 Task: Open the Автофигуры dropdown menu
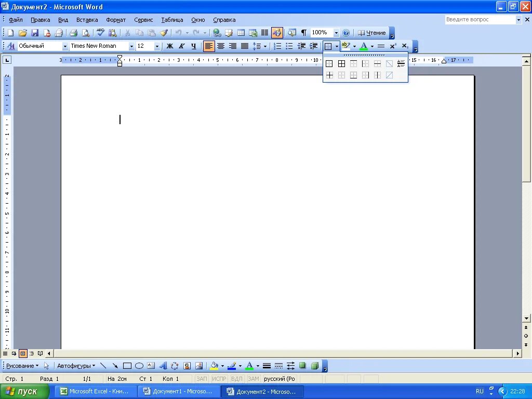(x=76, y=366)
